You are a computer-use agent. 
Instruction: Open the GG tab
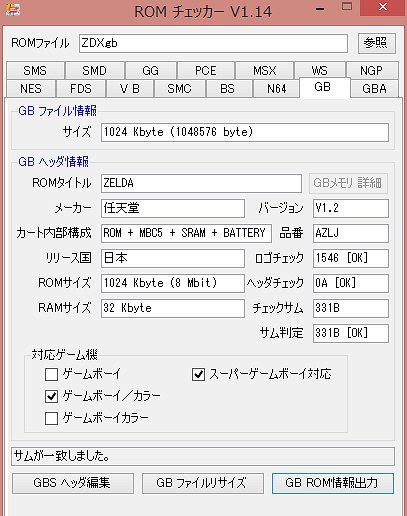point(151,71)
